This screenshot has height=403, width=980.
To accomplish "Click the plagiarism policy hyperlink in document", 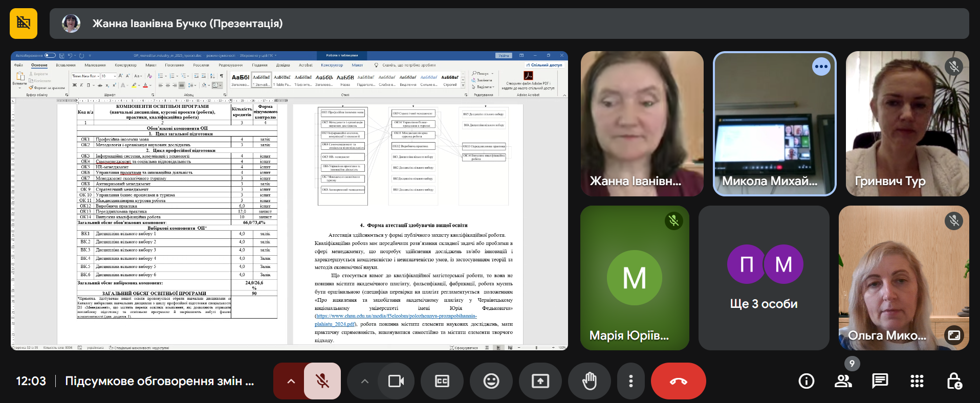I will (x=396, y=320).
